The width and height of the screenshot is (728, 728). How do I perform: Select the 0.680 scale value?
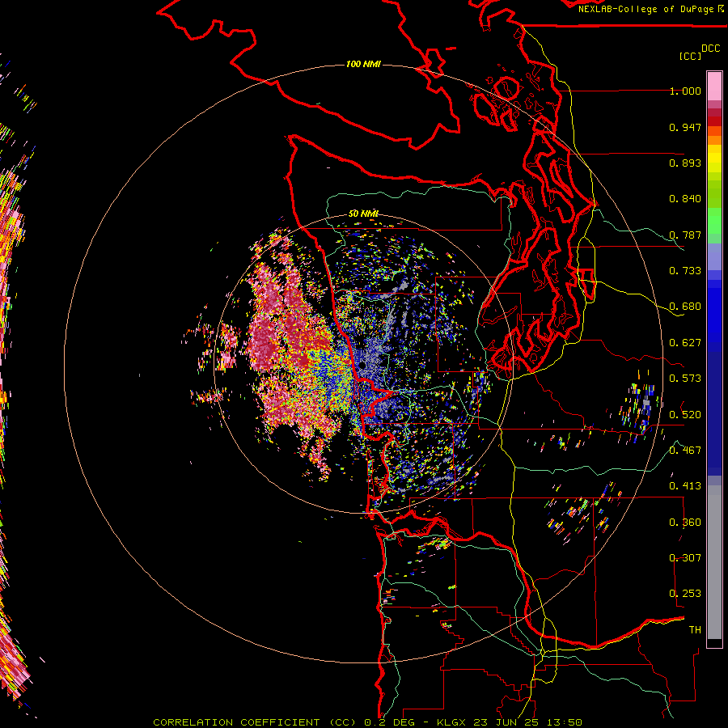click(x=685, y=307)
